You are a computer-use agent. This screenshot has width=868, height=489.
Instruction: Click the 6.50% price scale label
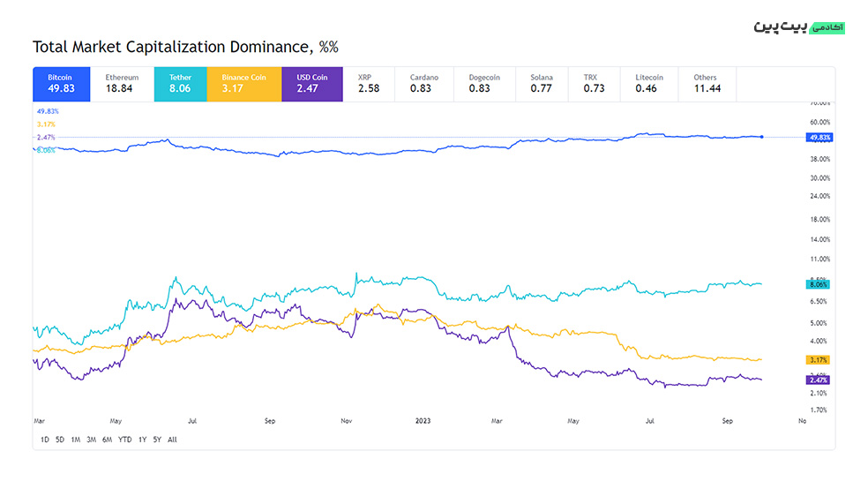click(819, 302)
